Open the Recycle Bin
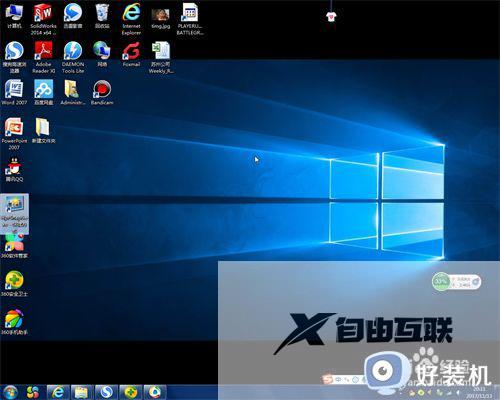This screenshot has width=500, height=400. pos(102,16)
